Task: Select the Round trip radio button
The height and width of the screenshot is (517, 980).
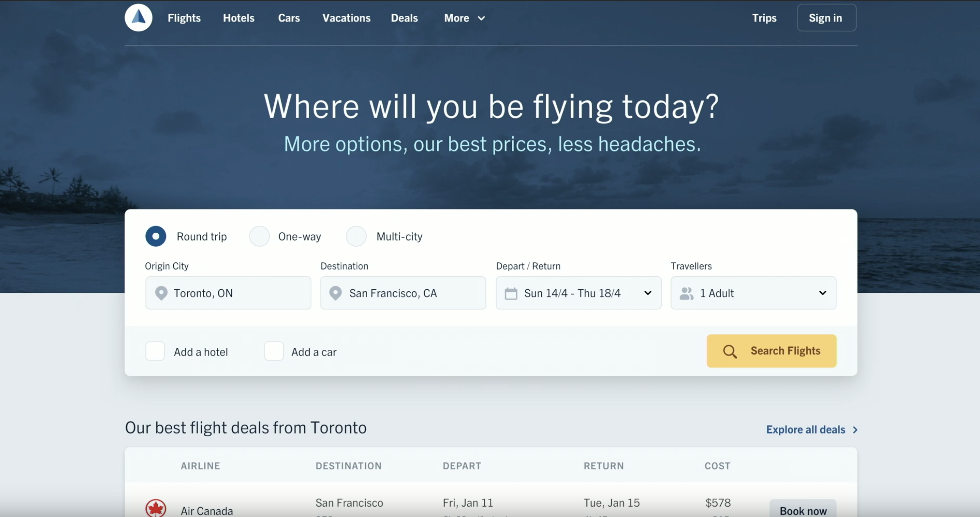Action: point(156,236)
